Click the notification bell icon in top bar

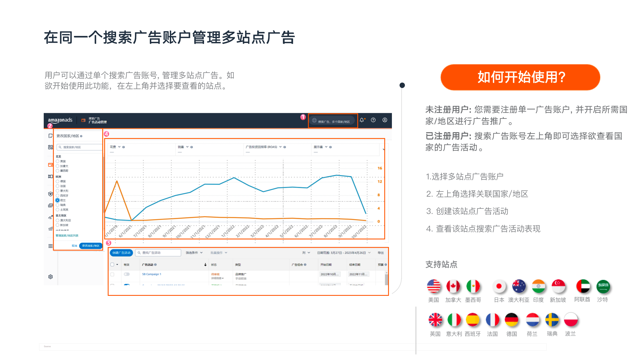click(x=362, y=120)
